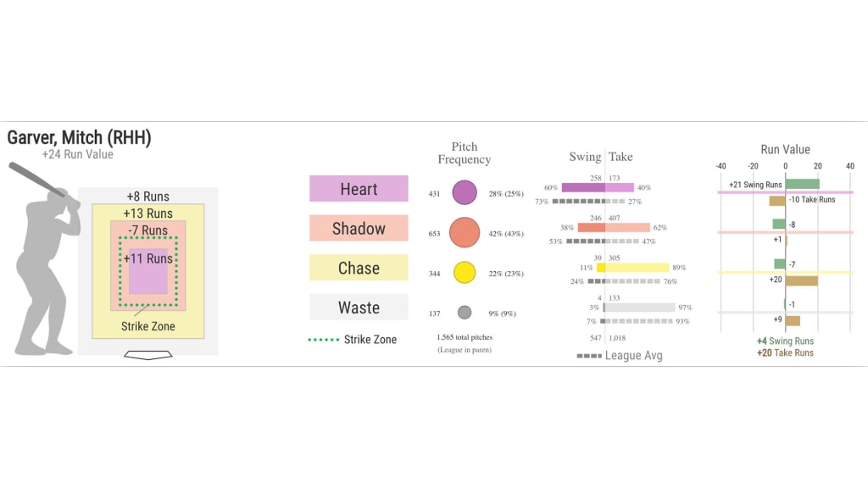Select the orange Shadow pitch frequency circle
Screen dimensions: 868x488
465,232
